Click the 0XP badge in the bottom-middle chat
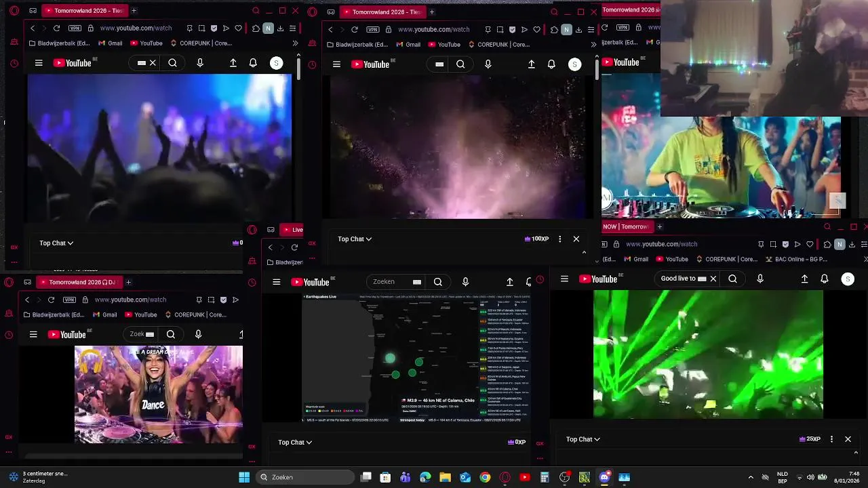 (x=517, y=442)
